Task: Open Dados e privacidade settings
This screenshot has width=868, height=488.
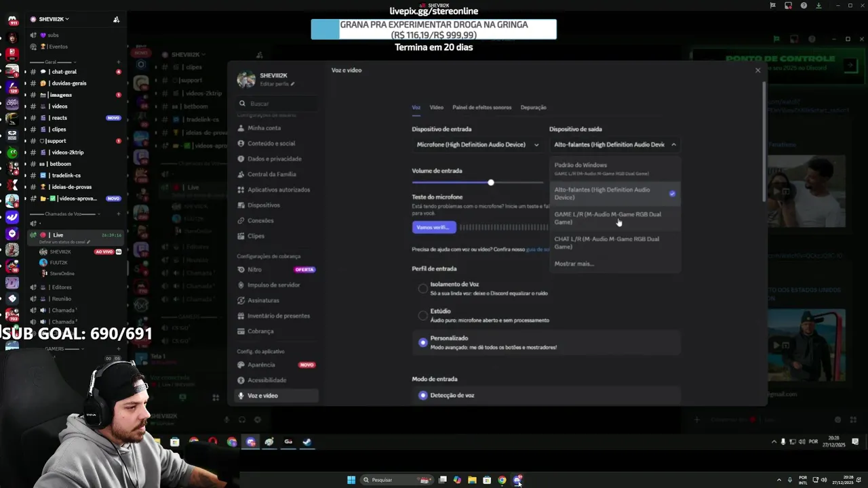Action: point(277,159)
